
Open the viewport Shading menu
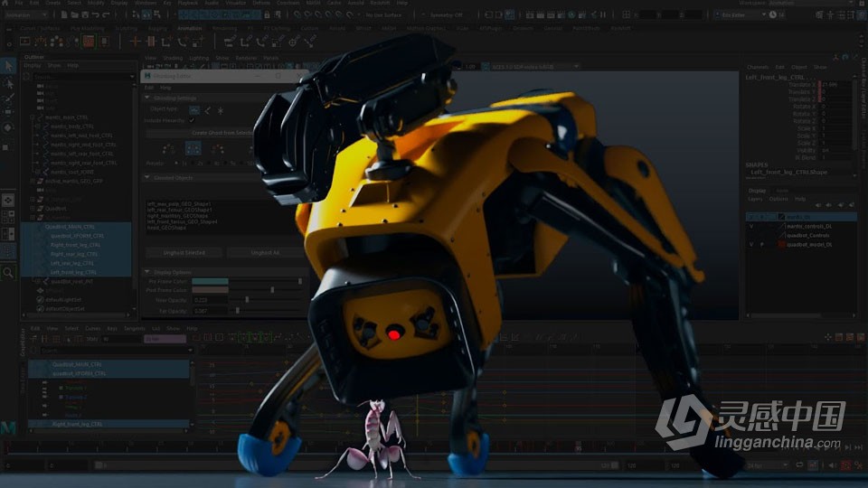[173, 58]
